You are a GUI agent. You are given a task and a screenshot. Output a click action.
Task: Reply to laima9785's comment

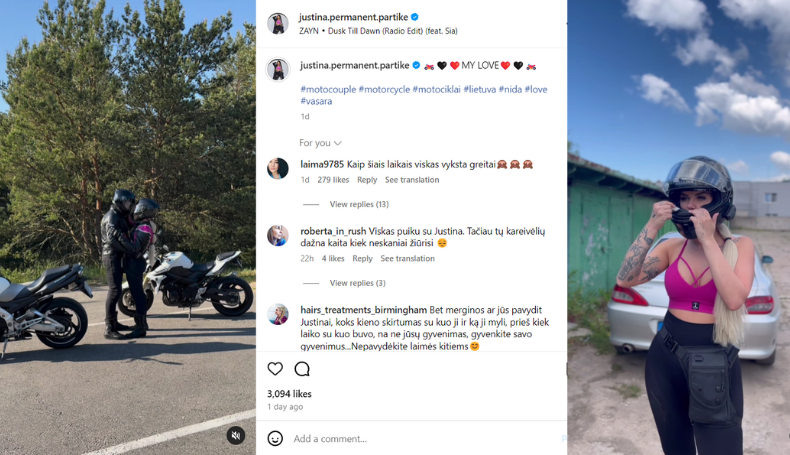(x=367, y=180)
